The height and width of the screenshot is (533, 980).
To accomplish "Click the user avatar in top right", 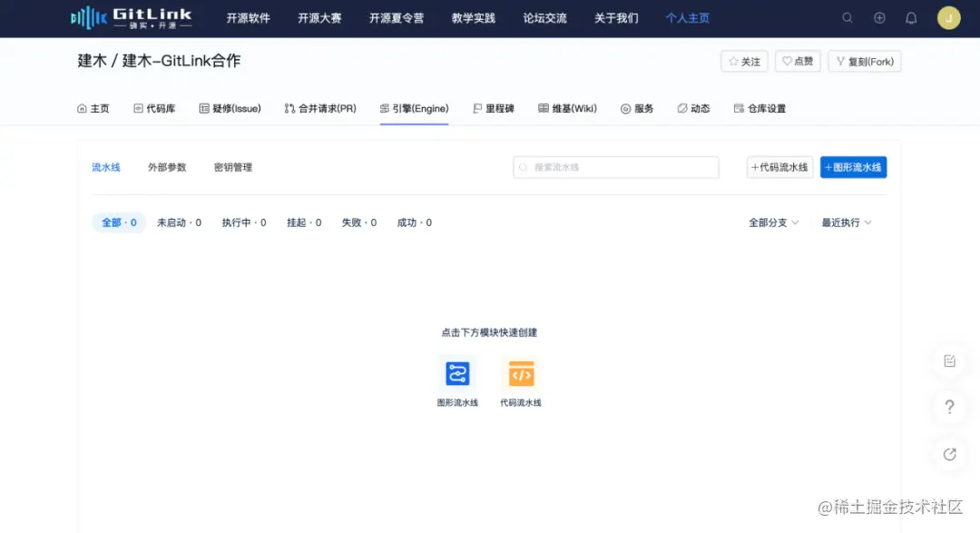I will pos(947,17).
